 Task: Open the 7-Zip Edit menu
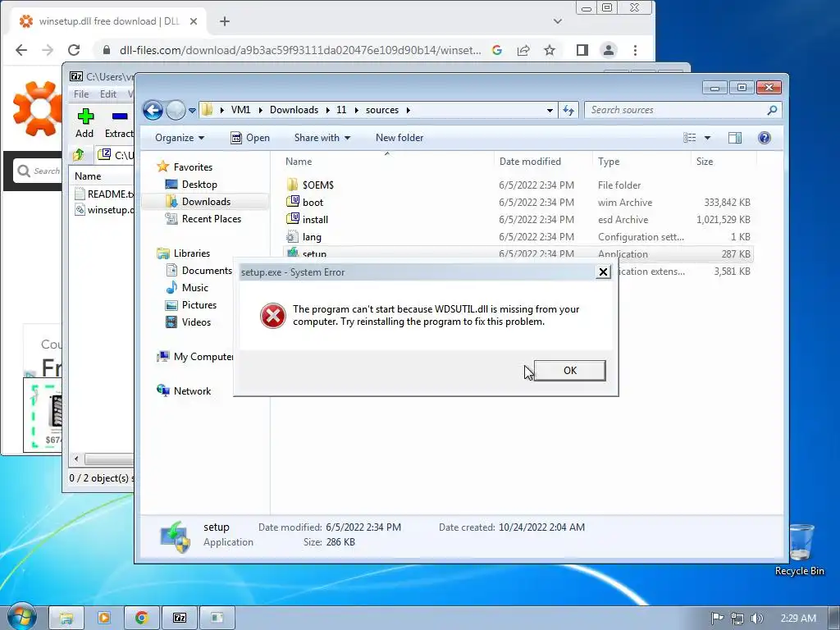(108, 94)
